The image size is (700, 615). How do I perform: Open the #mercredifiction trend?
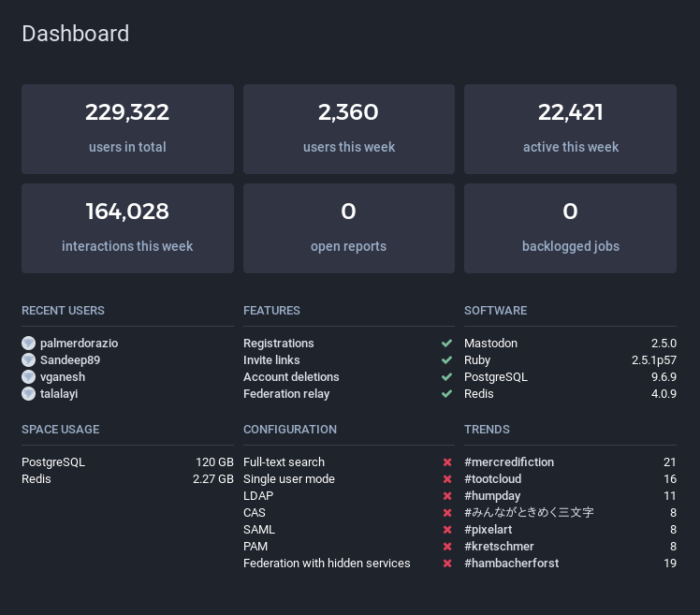pyautogui.click(x=509, y=461)
